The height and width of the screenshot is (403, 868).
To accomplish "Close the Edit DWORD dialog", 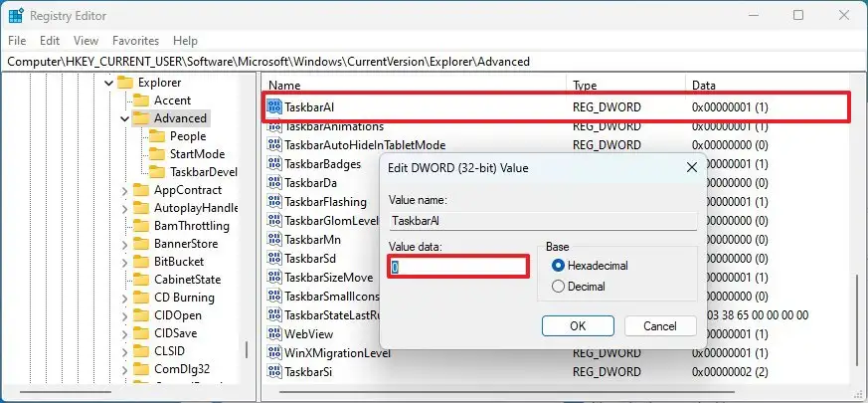I will (690, 168).
